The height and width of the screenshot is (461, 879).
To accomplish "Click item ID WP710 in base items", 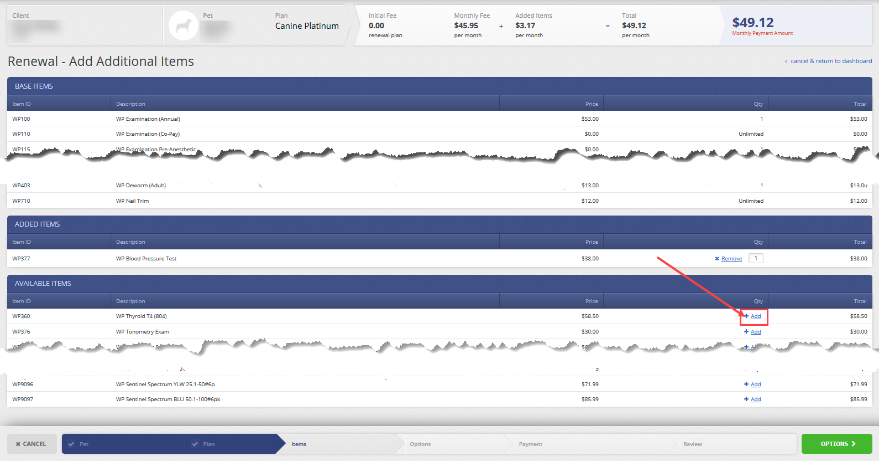I will pyautogui.click(x=21, y=201).
